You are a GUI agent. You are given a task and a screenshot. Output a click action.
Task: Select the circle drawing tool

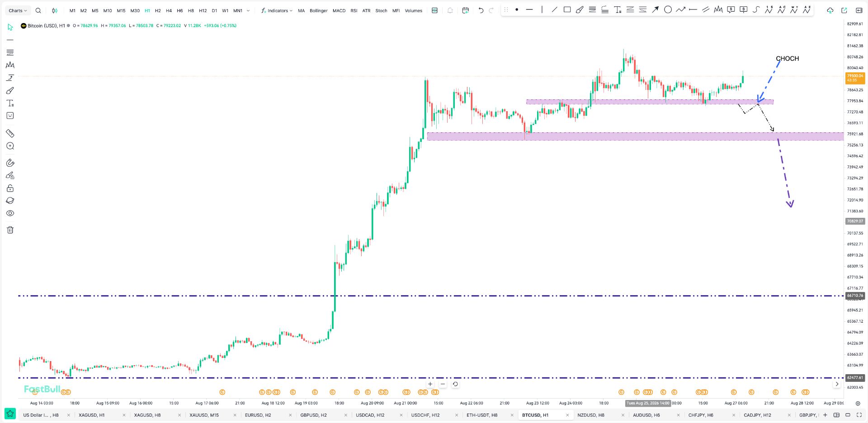[668, 9]
